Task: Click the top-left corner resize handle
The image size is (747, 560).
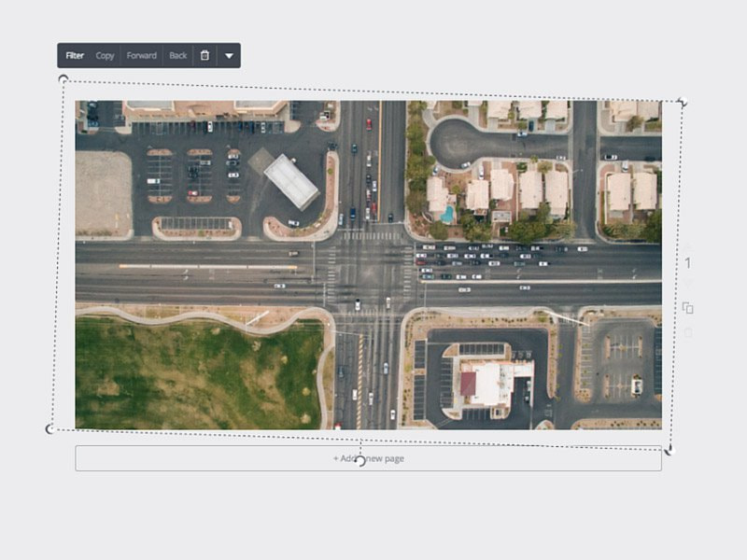Action: pos(63,80)
